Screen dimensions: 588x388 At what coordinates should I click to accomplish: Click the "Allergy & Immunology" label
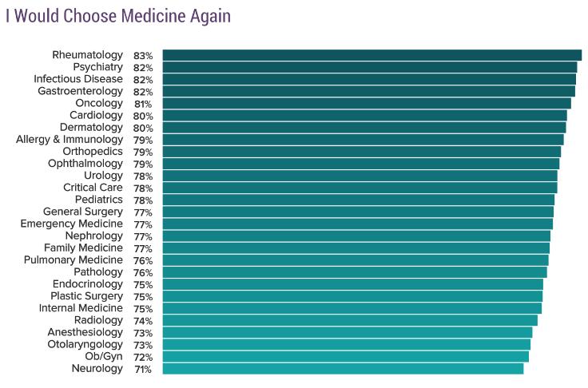pyautogui.click(x=70, y=140)
